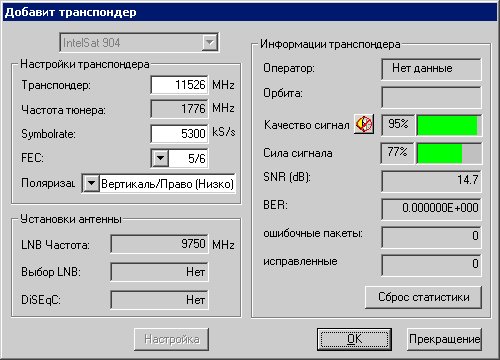Click the empty Орбита field

431,97
